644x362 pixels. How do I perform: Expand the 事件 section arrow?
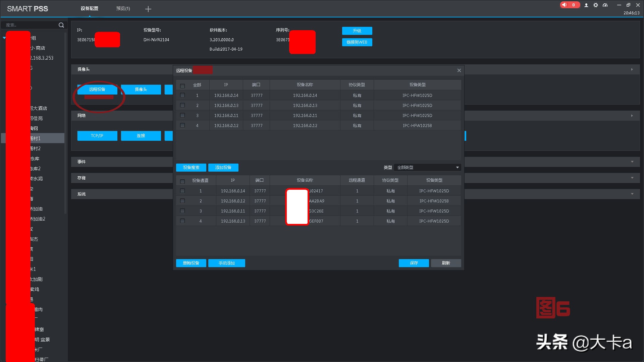pos(632,162)
